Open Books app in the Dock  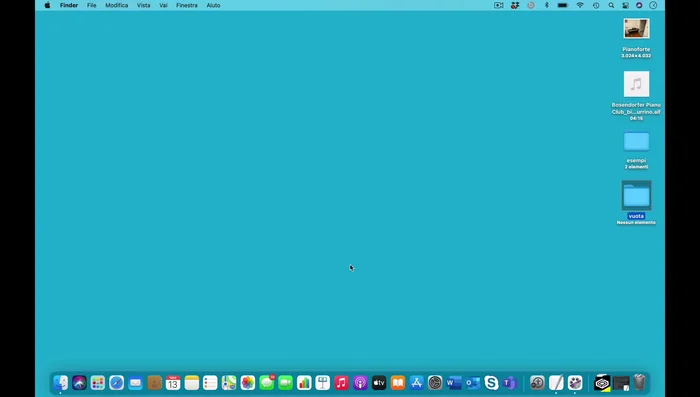coord(398,383)
